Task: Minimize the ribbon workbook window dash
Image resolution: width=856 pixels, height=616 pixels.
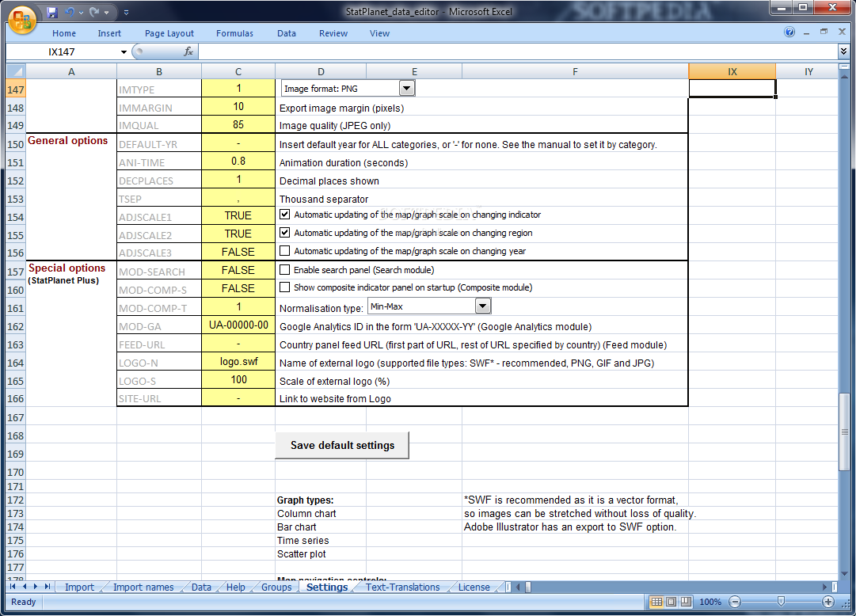Action: pyautogui.click(x=806, y=32)
